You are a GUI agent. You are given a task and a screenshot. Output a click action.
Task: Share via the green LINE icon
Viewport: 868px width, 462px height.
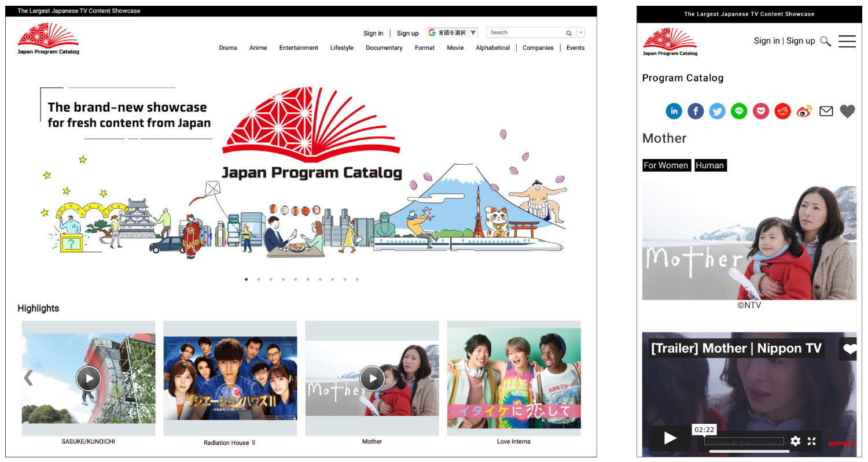click(x=739, y=111)
